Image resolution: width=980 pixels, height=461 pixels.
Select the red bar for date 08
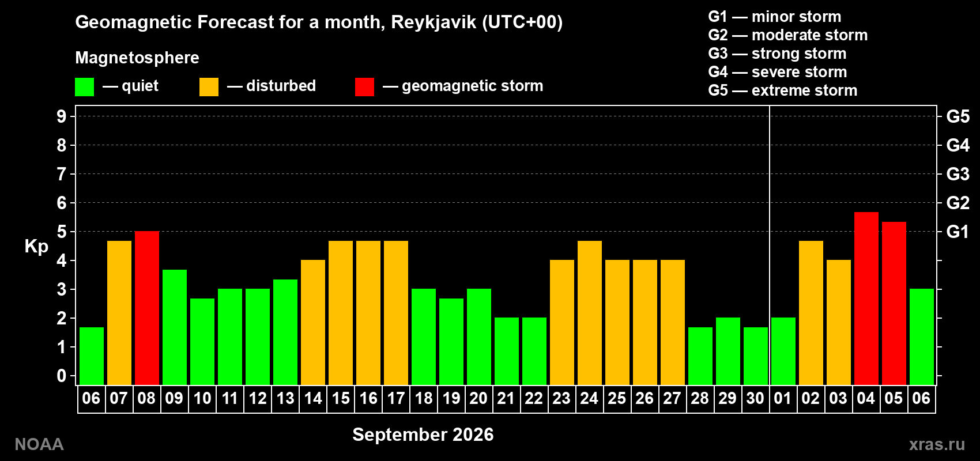(147, 308)
